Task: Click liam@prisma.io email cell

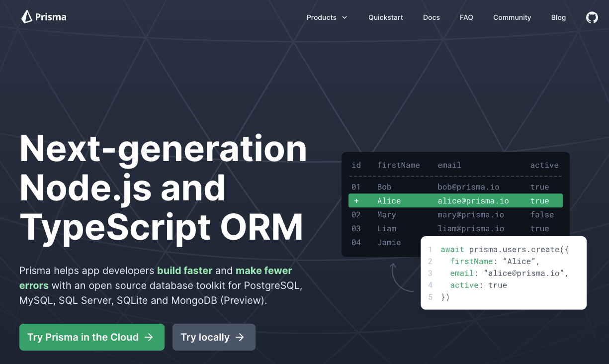Action: 471,229
